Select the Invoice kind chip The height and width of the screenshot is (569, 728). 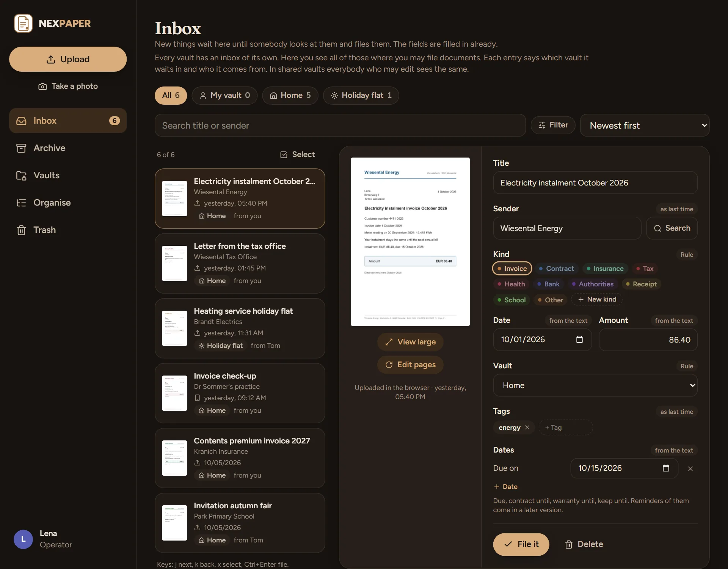[x=512, y=269]
